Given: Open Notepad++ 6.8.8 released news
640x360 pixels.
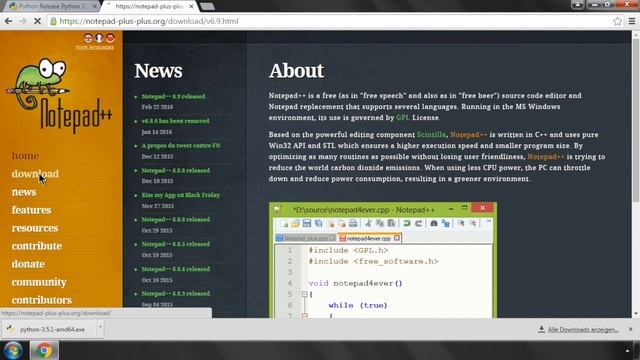Looking at the screenshot, I should 176,171.
